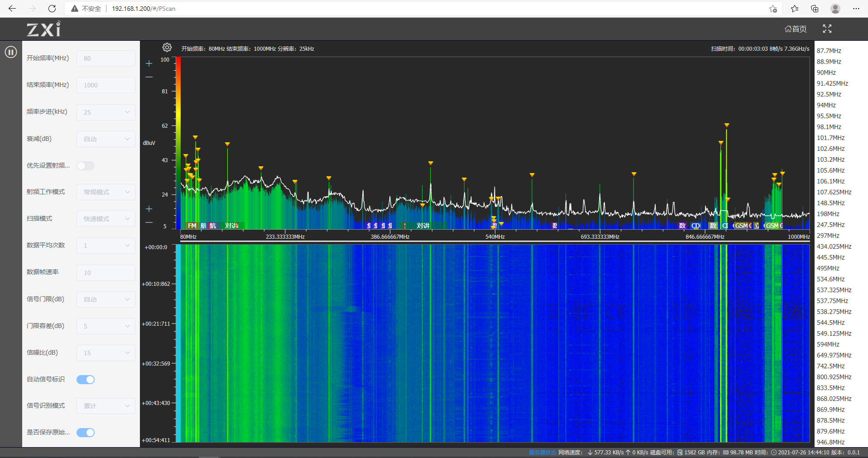The image size is (868, 458).
Task: Click the lower plus icon beside the spectrum
Action: tap(149, 209)
